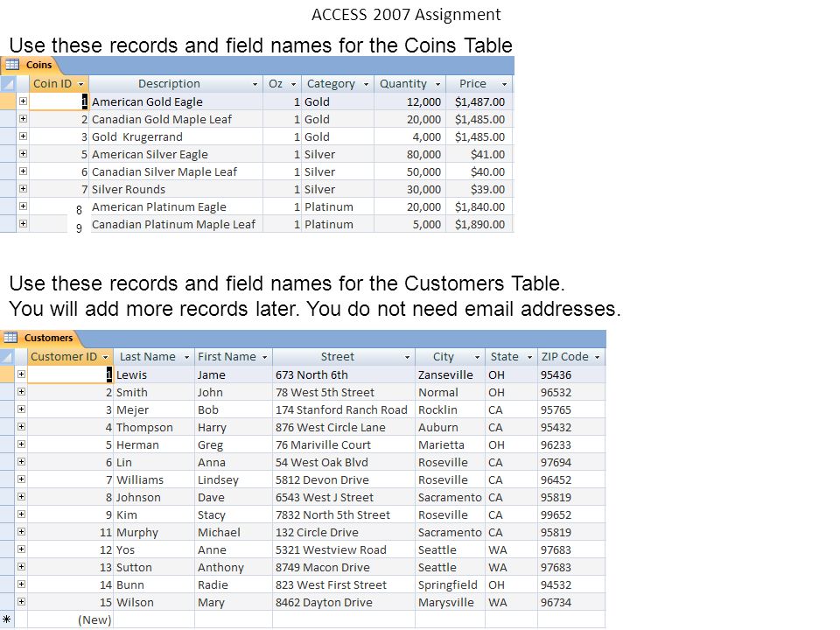Screen dimensions: 840x630
Task: Select the ZIP cell 96734
Action: pos(571,602)
